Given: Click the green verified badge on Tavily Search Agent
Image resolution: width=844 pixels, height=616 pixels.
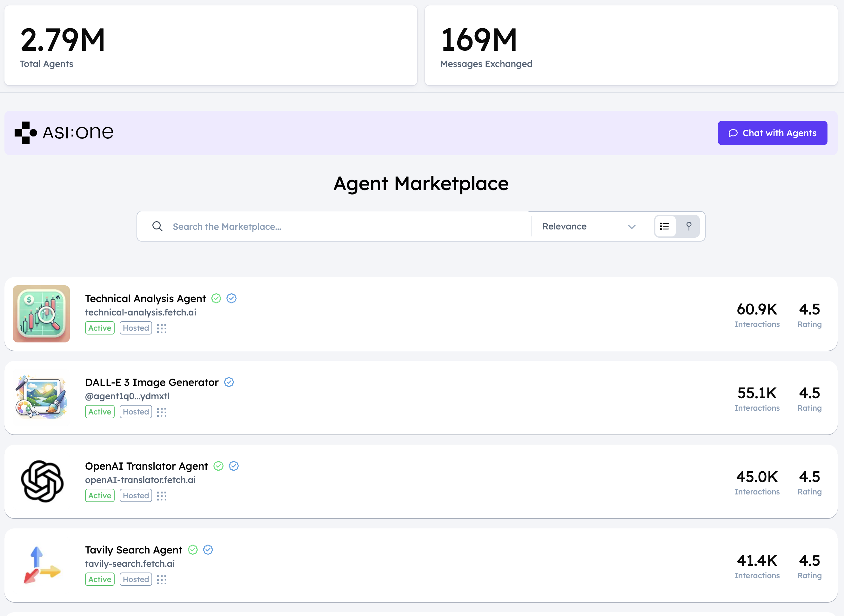Looking at the screenshot, I should tap(192, 550).
